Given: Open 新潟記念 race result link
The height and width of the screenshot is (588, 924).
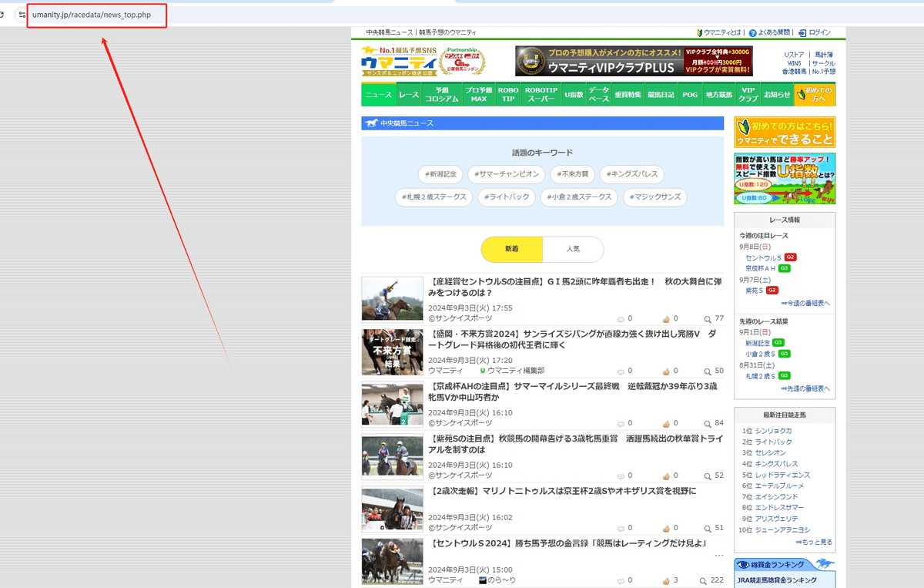Looking at the screenshot, I should [758, 343].
